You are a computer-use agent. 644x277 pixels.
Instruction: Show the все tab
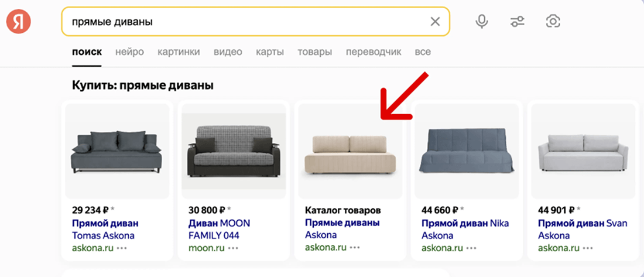[423, 52]
